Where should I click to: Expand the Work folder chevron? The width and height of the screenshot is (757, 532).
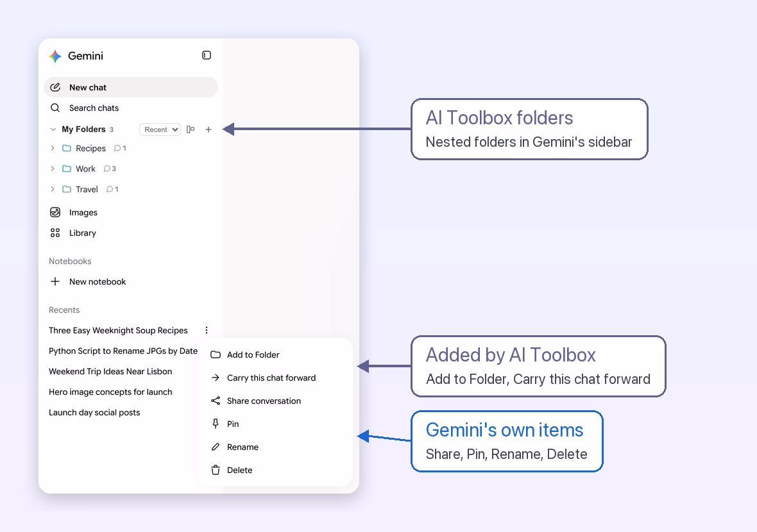click(x=53, y=169)
